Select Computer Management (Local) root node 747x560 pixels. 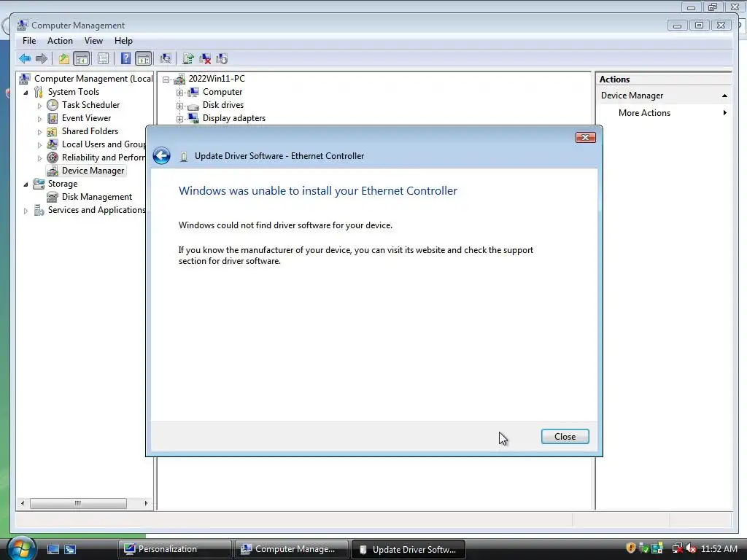(93, 79)
